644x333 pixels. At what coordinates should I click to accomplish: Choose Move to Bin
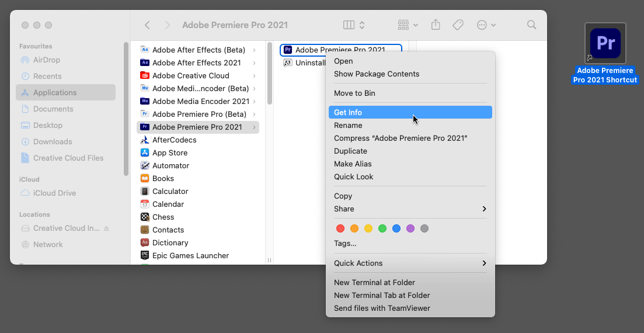pyautogui.click(x=410, y=93)
